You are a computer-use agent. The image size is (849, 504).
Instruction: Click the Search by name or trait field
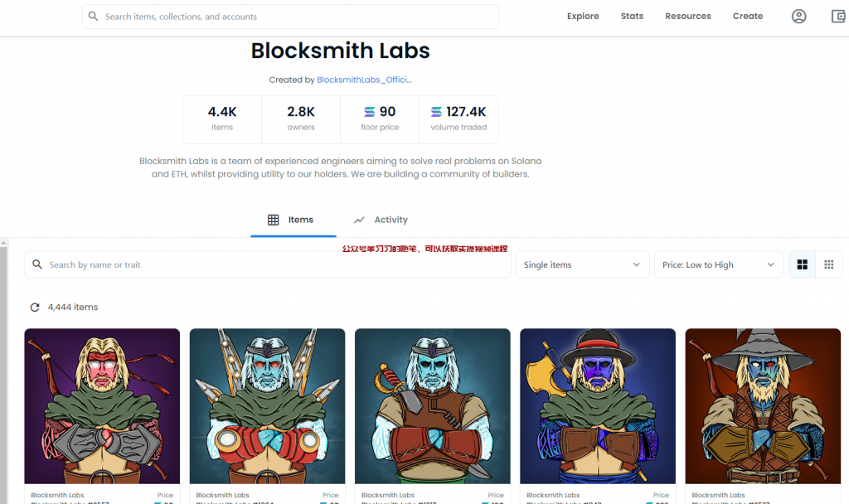[274, 264]
